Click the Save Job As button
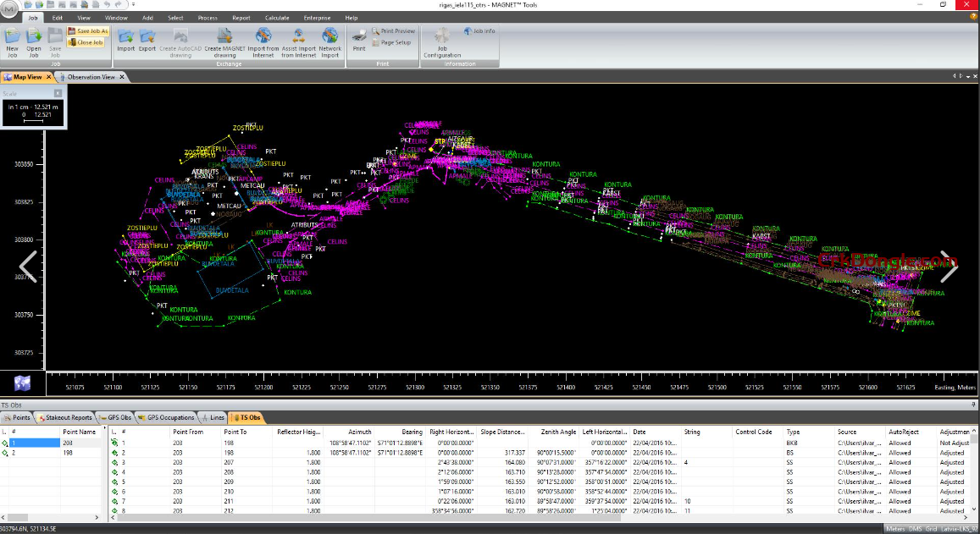The image size is (980, 534). (x=89, y=31)
